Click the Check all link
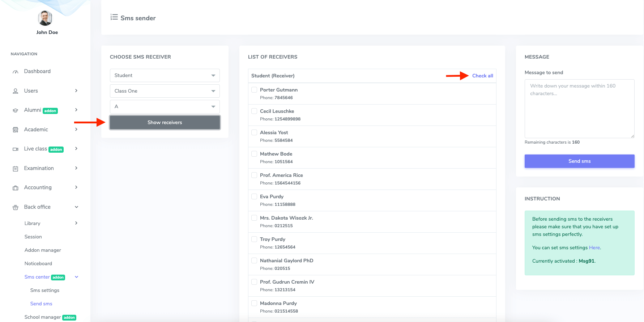Image resolution: width=644 pixels, height=322 pixels. coord(482,76)
